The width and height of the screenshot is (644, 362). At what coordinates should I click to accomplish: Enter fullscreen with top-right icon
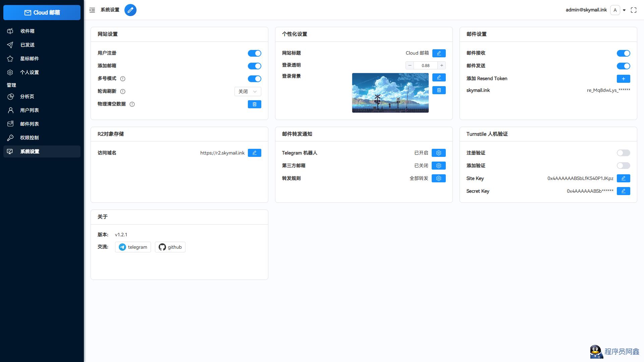pyautogui.click(x=634, y=10)
